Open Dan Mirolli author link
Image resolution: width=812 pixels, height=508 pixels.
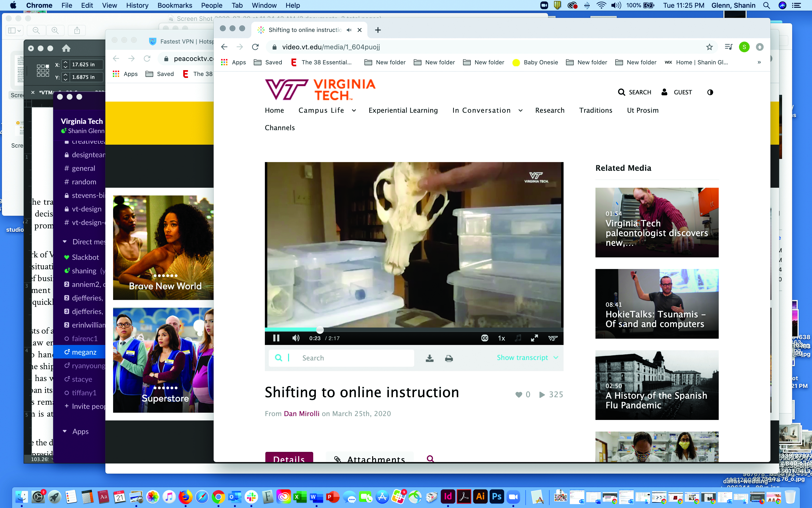pos(302,414)
